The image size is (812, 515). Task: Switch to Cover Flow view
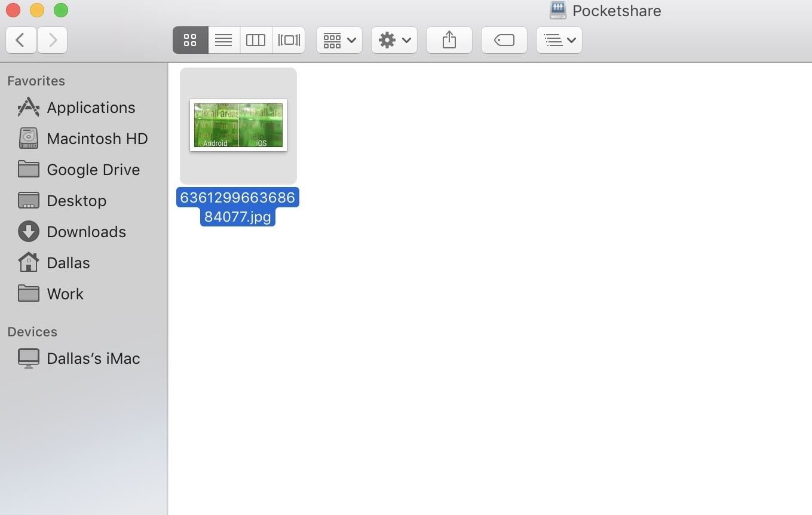tap(289, 40)
